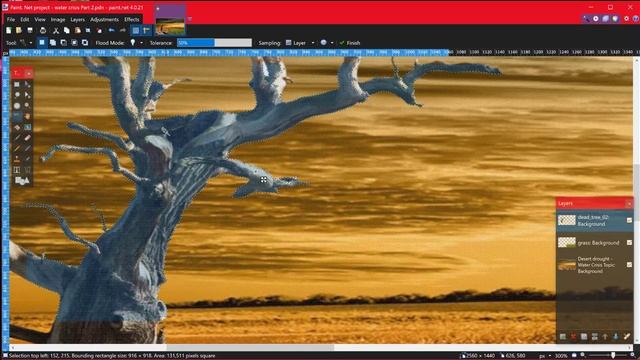Select the Gradient tool

[x=27, y=127]
